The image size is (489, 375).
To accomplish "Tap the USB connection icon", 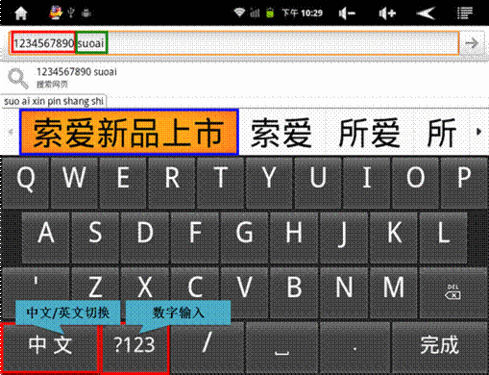I will click(x=71, y=13).
